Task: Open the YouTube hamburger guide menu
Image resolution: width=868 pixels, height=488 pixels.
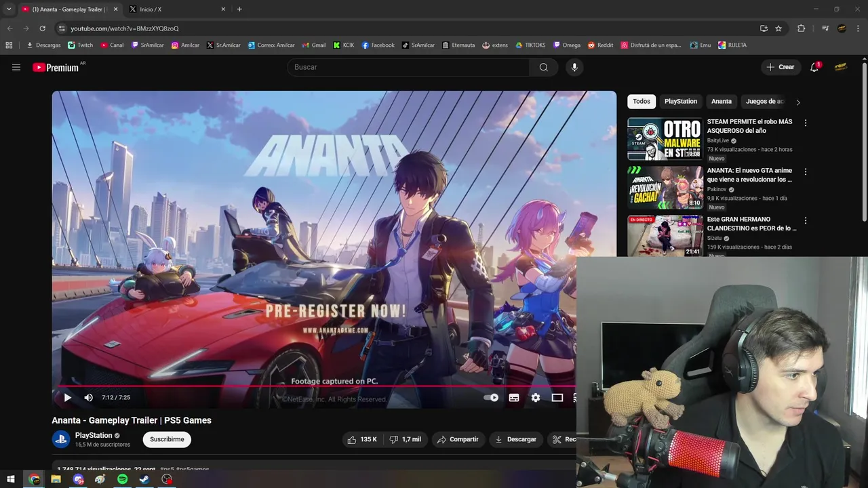Action: 16,67
